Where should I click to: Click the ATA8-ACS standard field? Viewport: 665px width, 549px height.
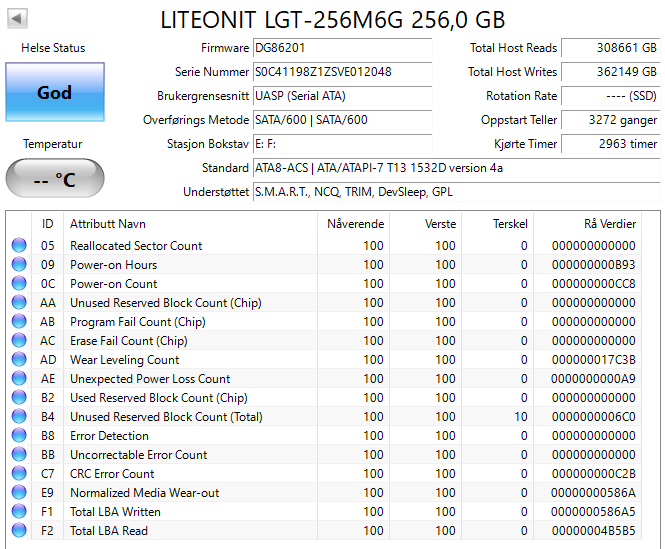pyautogui.click(x=456, y=168)
